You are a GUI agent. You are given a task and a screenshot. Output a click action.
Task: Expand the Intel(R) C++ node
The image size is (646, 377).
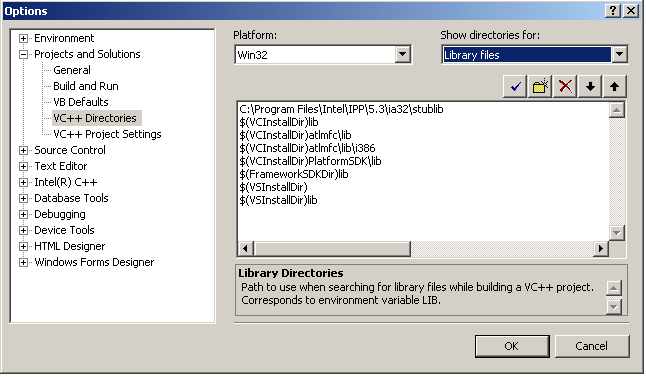click(23, 183)
